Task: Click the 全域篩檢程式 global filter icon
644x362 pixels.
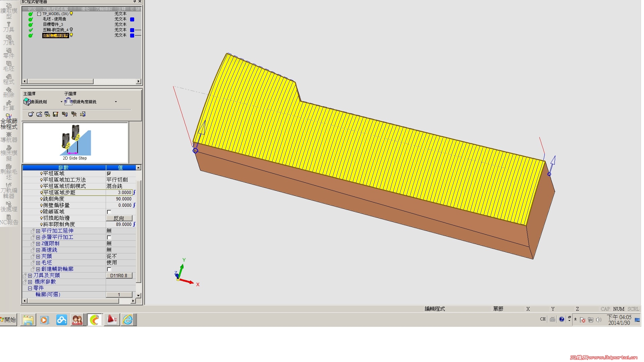Action: tap(9, 122)
